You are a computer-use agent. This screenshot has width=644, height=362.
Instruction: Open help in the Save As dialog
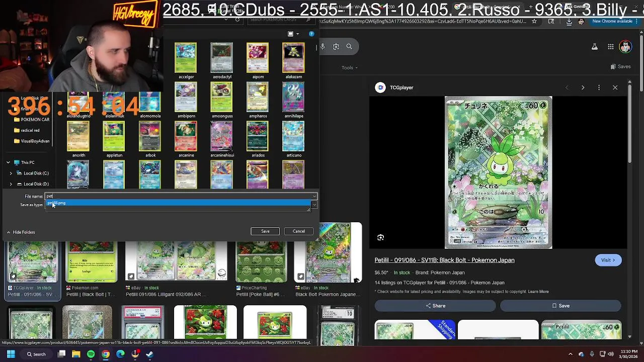[311, 34]
